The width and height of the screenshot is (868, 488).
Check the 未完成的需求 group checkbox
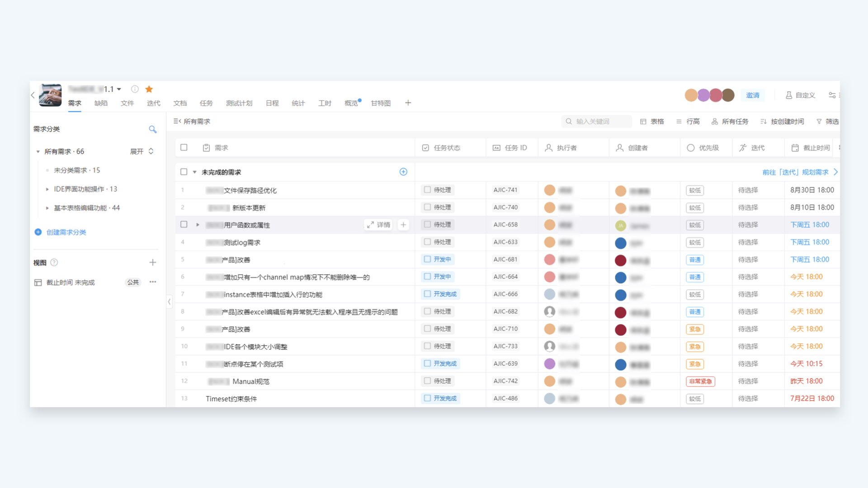(184, 172)
